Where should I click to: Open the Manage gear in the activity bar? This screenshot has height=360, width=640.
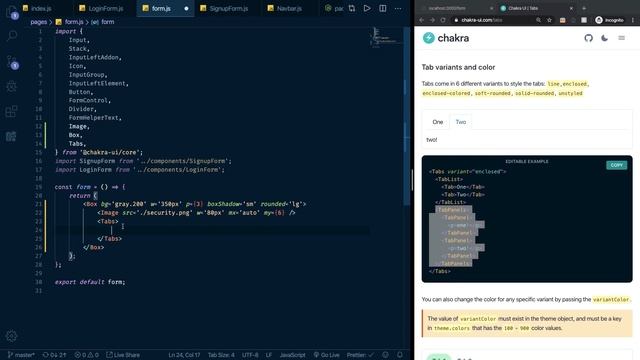click(x=11, y=336)
